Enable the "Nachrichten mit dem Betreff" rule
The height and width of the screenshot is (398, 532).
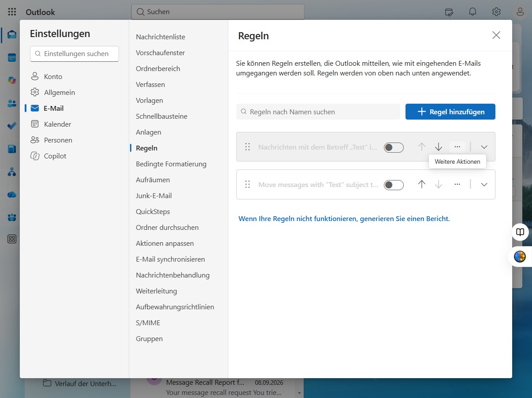pos(394,147)
